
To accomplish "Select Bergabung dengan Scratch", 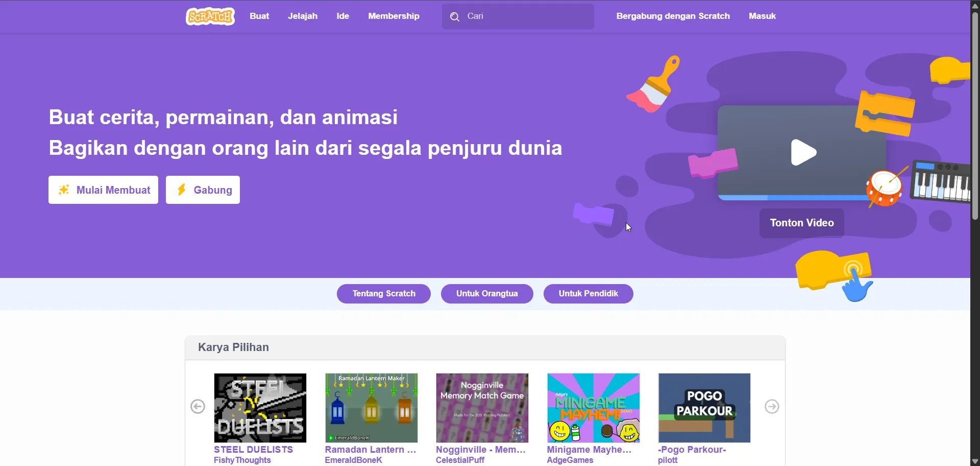I will point(673,16).
